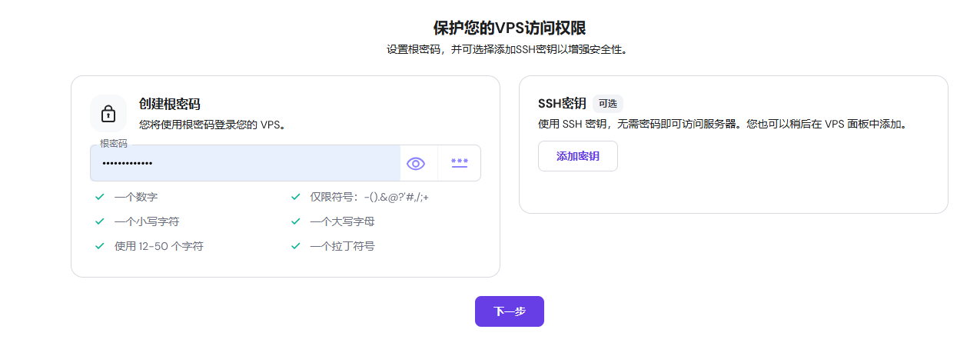Image resolution: width=980 pixels, height=356 pixels.
Task: Focus the 根密码 password input field
Action: 246,163
